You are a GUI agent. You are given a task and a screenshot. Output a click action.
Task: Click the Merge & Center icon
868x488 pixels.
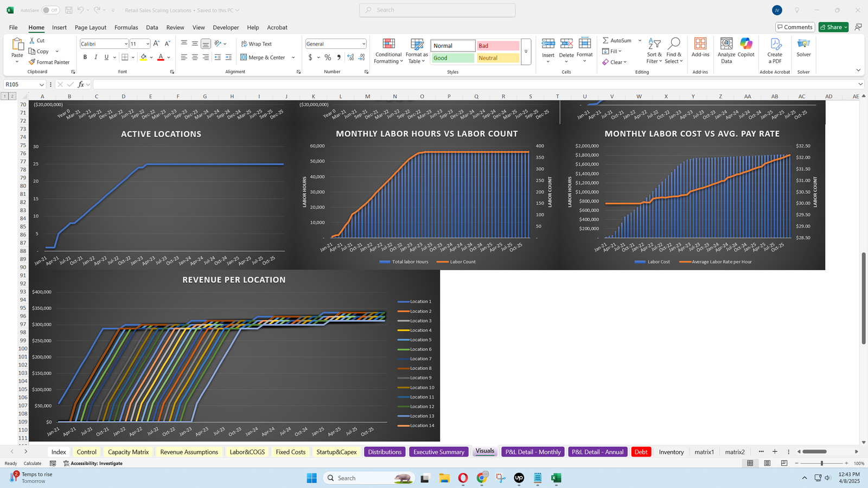click(x=244, y=57)
